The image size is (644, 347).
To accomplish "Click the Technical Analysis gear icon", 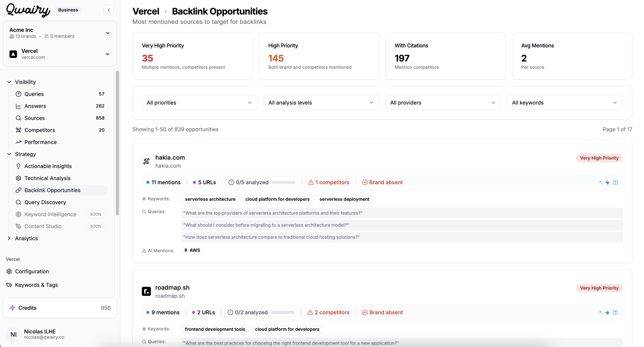I will coord(18,178).
